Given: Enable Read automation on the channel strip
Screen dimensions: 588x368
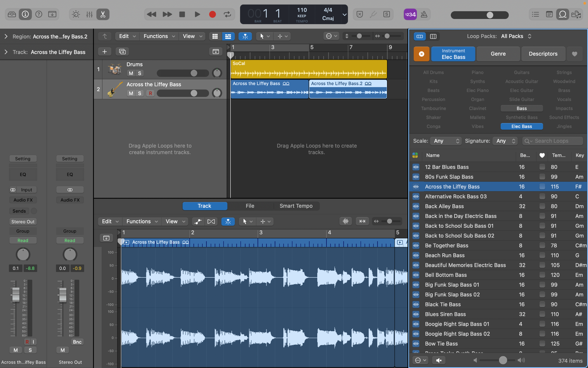Looking at the screenshot, I should click(x=23, y=240).
